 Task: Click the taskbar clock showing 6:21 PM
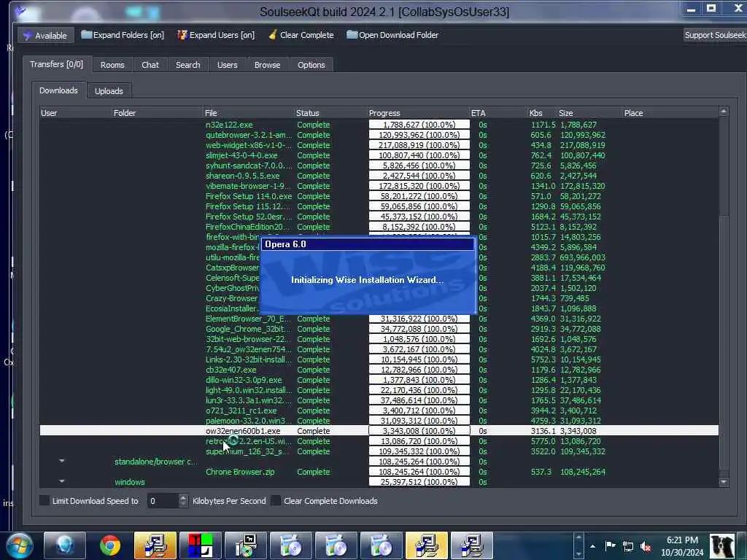pos(682,545)
